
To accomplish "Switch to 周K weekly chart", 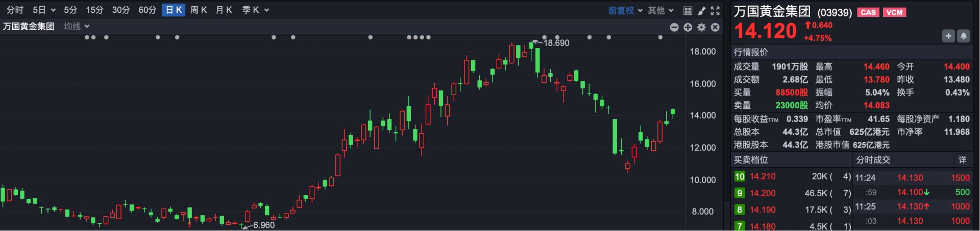I will click(198, 10).
